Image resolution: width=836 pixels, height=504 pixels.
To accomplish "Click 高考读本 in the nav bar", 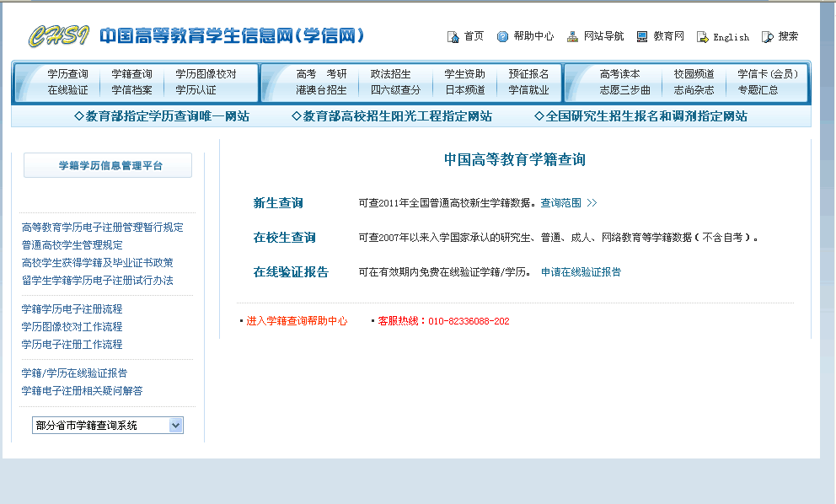I will point(619,73).
